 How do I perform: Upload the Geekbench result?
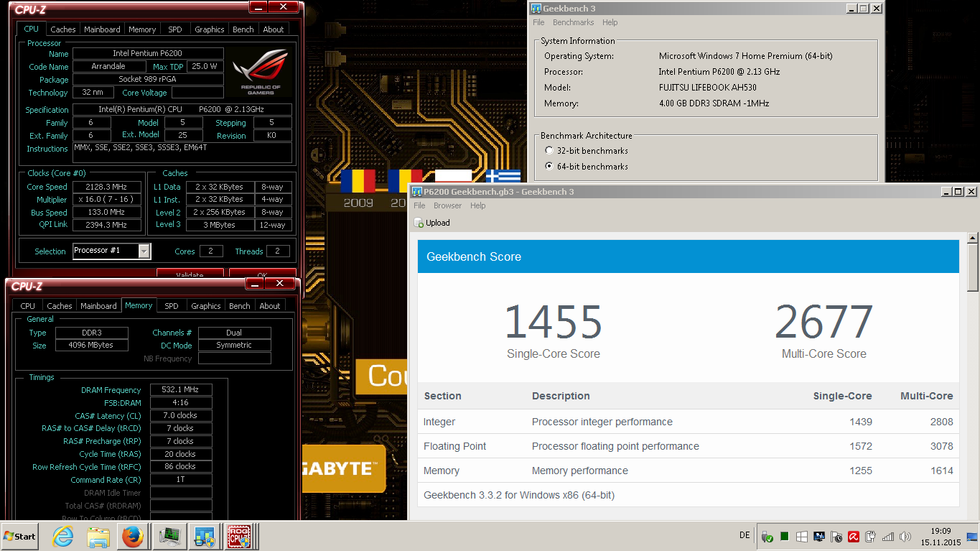(x=432, y=223)
